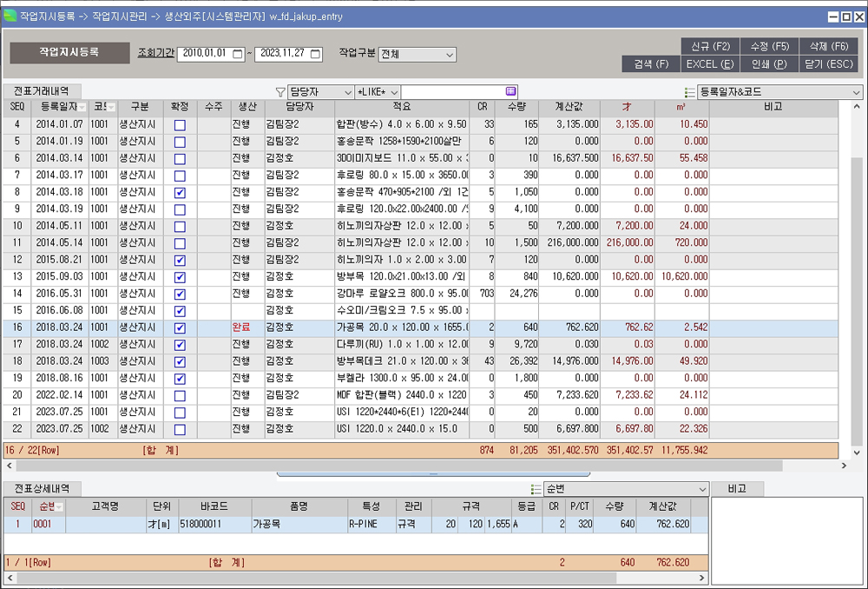Open the 작업구분 전체 dropdown
Image resolution: width=868 pixels, height=589 pixels.
coord(418,55)
